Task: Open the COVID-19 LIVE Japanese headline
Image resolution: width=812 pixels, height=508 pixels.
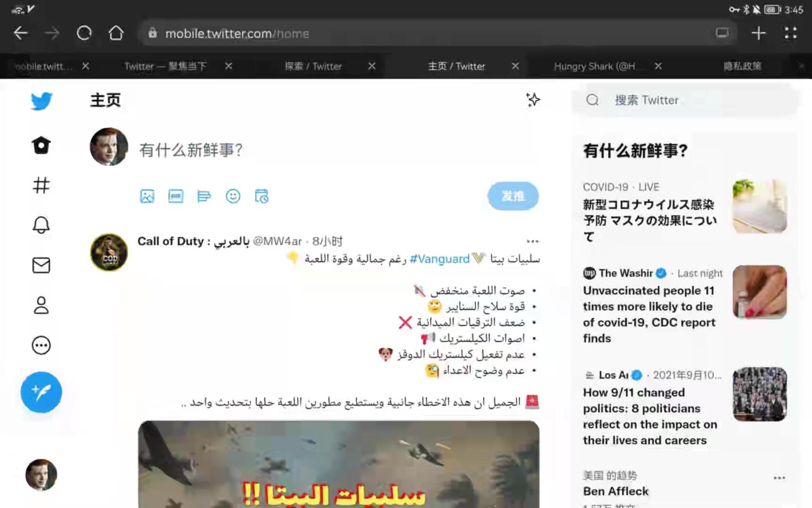Action: coord(650,220)
